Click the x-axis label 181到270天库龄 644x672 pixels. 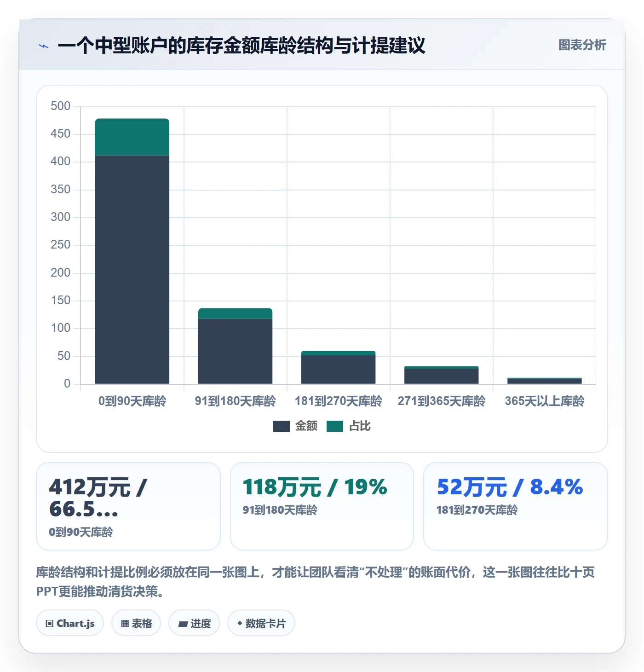click(x=339, y=401)
